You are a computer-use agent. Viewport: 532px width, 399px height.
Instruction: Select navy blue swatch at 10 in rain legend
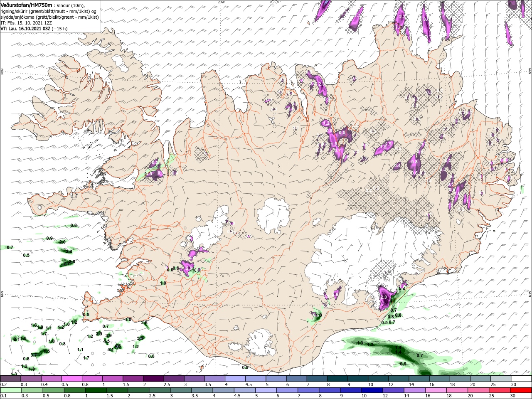tap(372, 390)
